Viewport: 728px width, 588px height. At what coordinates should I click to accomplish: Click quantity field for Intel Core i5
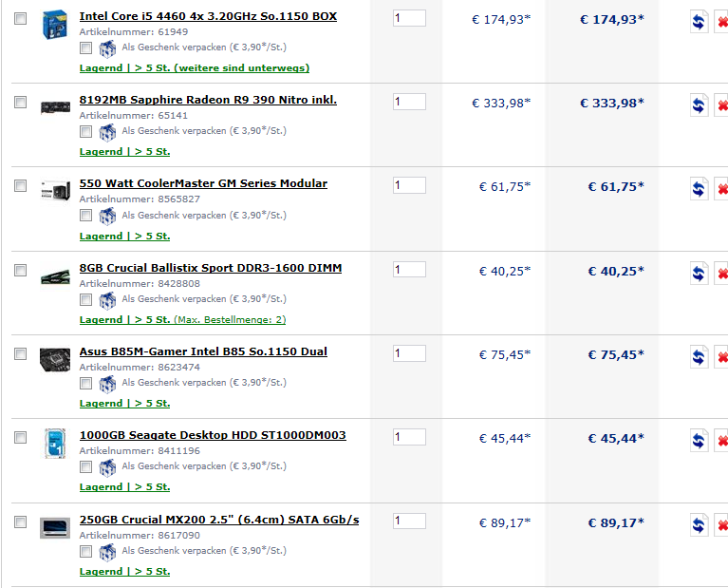point(409,18)
